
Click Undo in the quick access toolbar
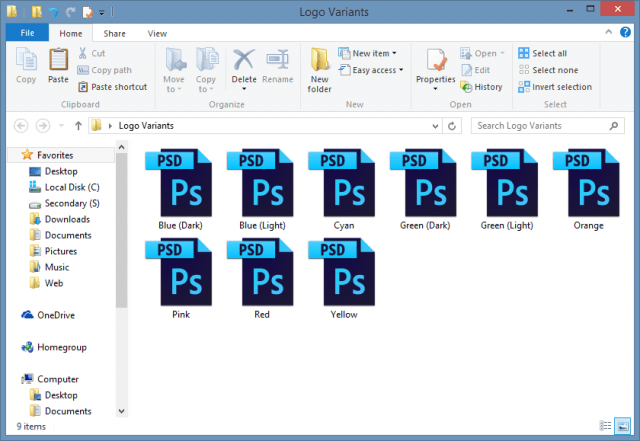[x=53, y=12]
